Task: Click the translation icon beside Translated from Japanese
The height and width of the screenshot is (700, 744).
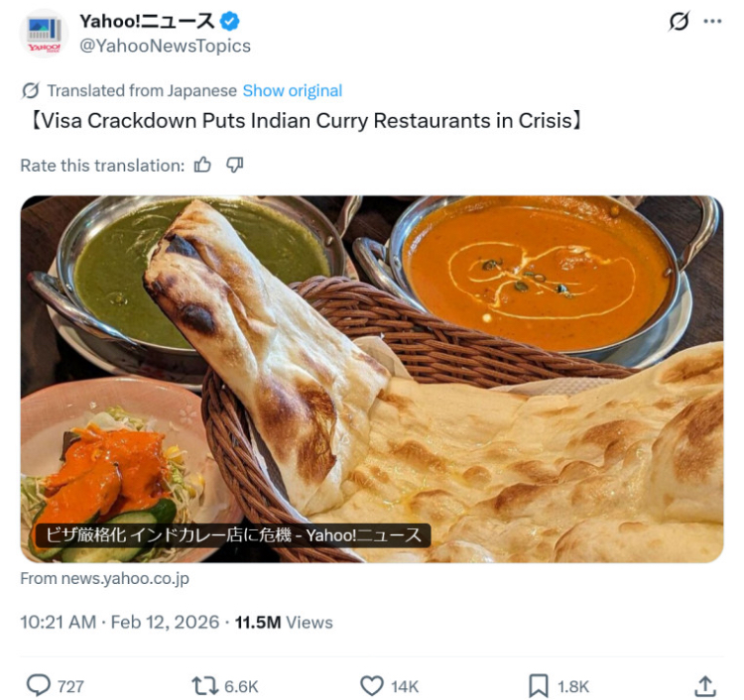Action: pos(31,90)
